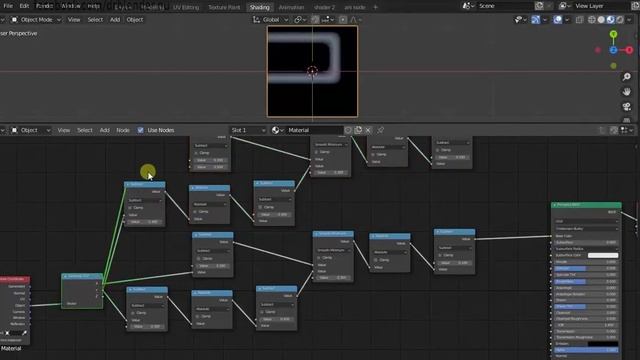
Task: Switch to the Animation workspace tab
Action: click(291, 7)
